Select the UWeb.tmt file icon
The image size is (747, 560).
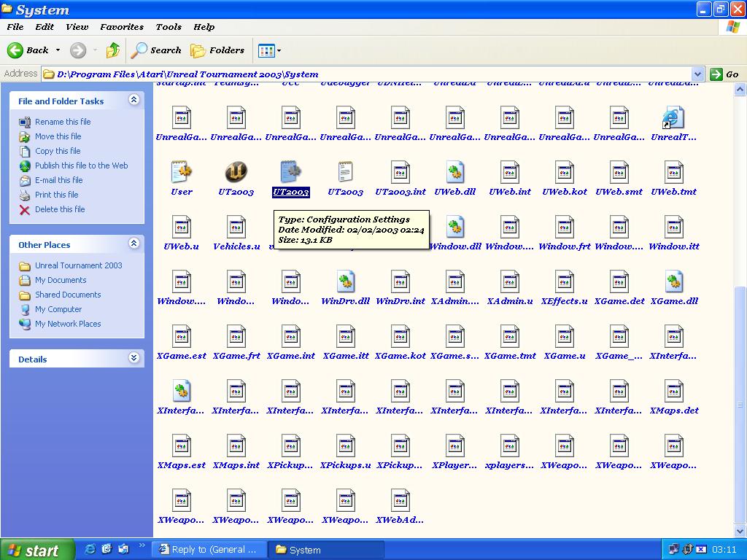pyautogui.click(x=674, y=172)
